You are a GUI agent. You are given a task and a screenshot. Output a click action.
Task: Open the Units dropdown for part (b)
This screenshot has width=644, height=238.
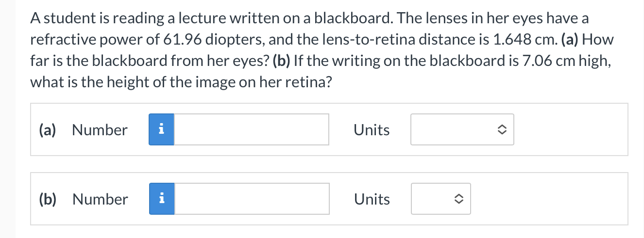[441, 199]
